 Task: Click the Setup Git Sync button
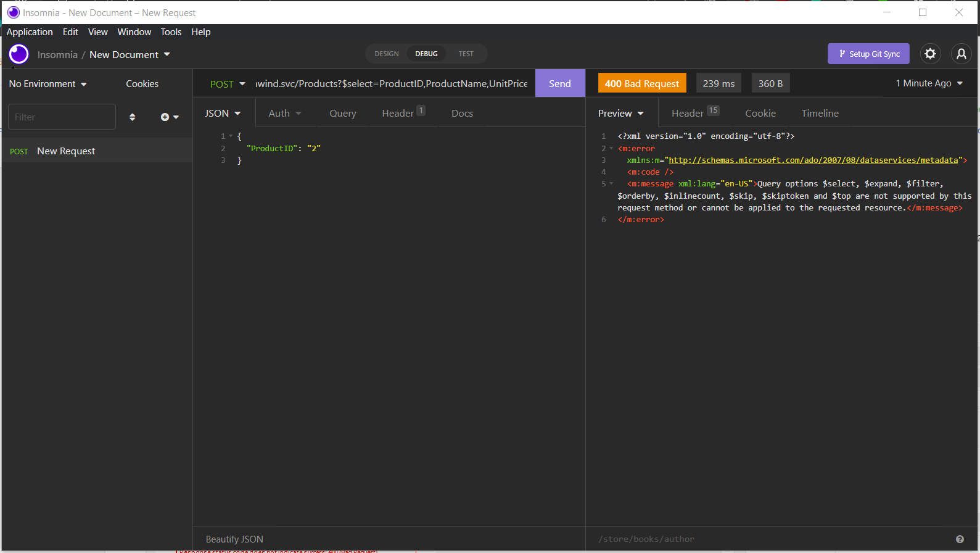[868, 54]
